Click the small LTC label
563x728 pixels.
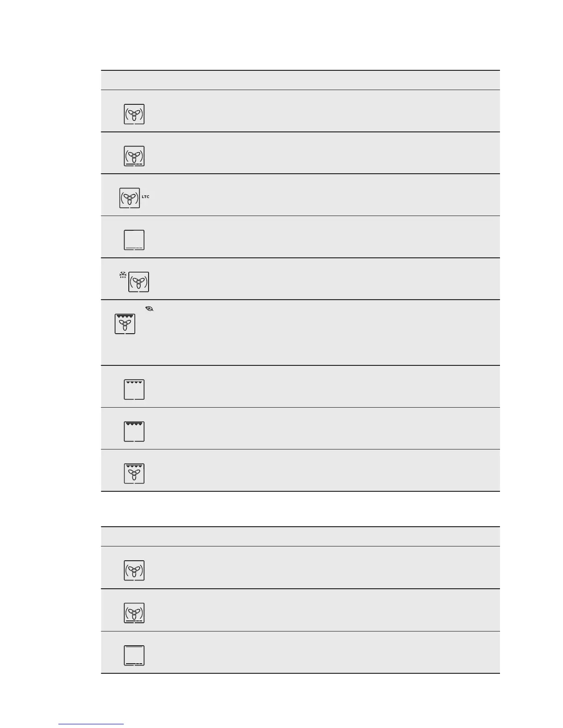145,197
